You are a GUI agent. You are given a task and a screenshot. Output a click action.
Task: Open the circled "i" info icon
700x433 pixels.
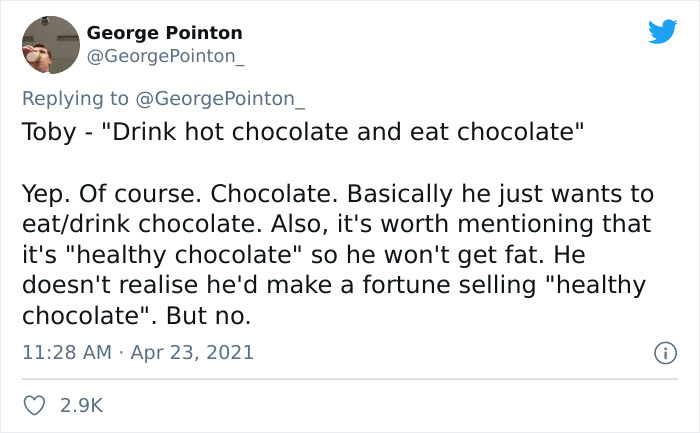[662, 353]
